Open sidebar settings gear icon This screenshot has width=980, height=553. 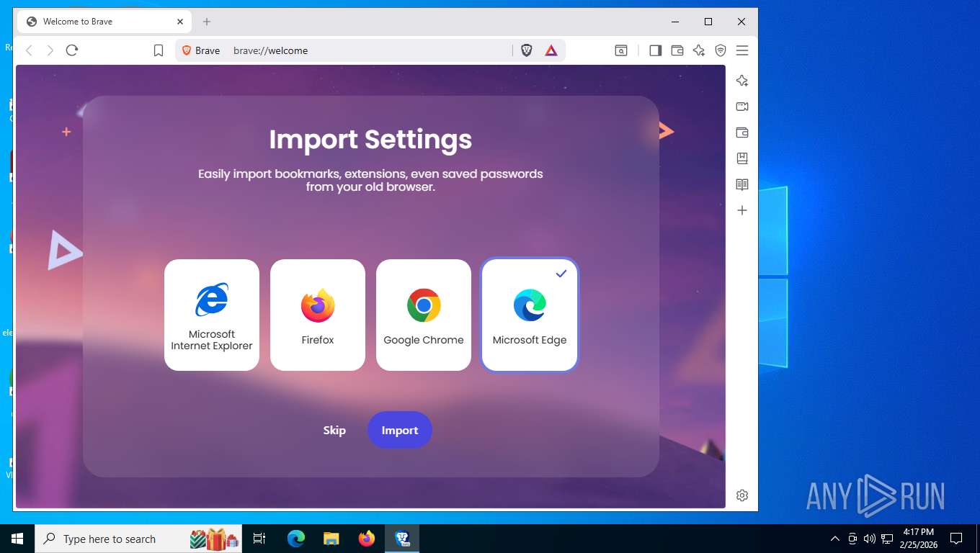tap(742, 495)
